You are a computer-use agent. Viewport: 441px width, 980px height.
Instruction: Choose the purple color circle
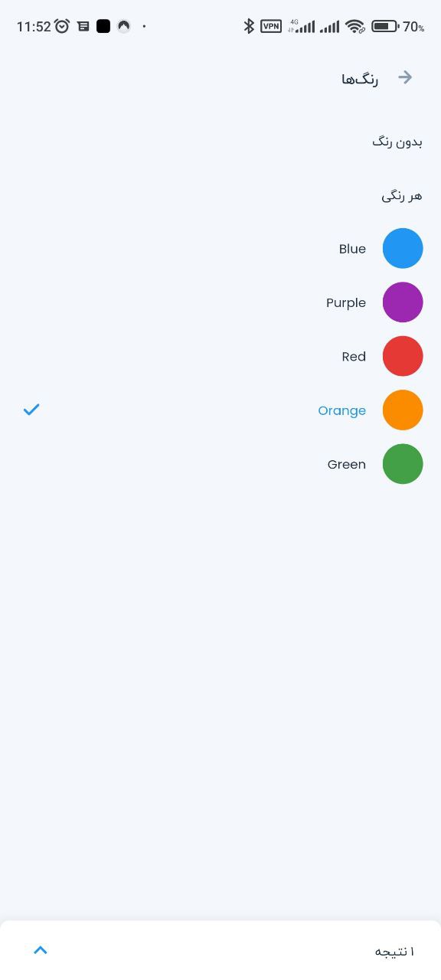tap(403, 302)
